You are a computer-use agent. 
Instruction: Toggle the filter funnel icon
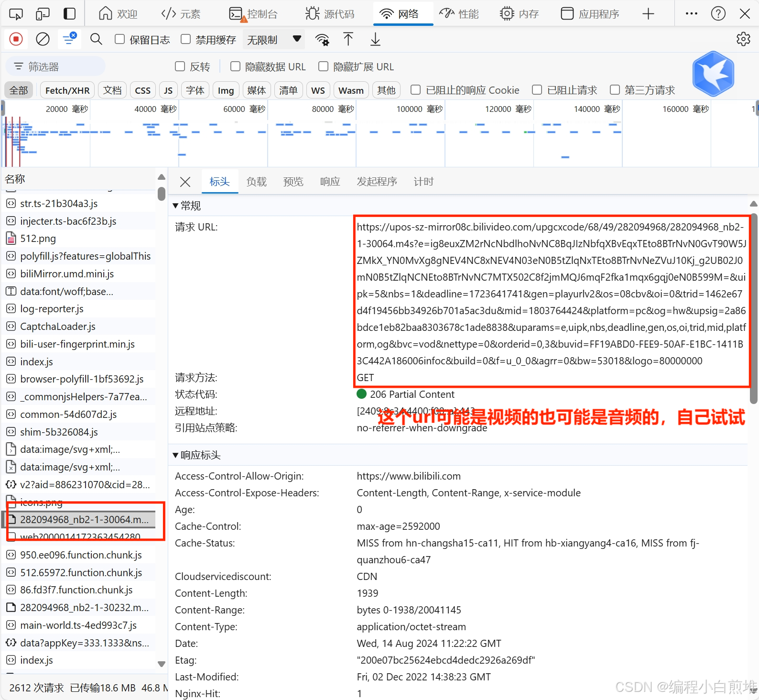coord(69,39)
